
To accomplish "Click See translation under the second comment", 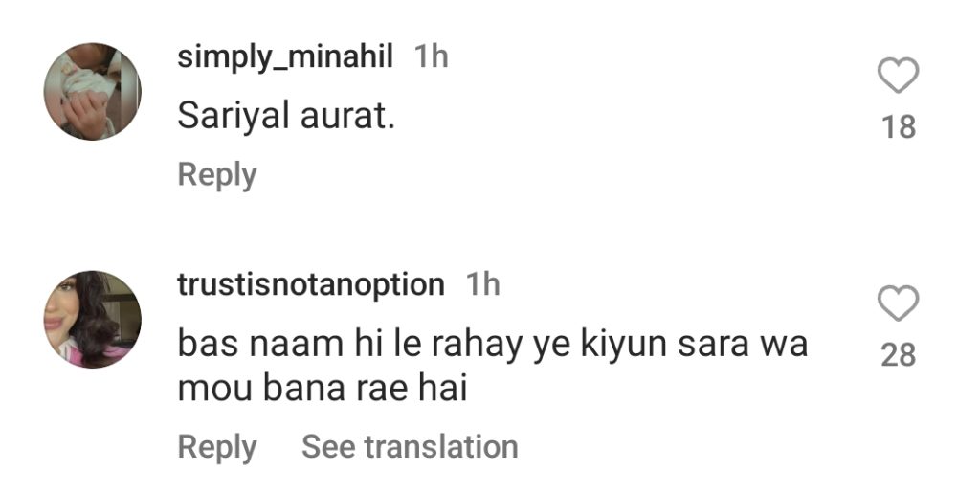I will (410, 447).
